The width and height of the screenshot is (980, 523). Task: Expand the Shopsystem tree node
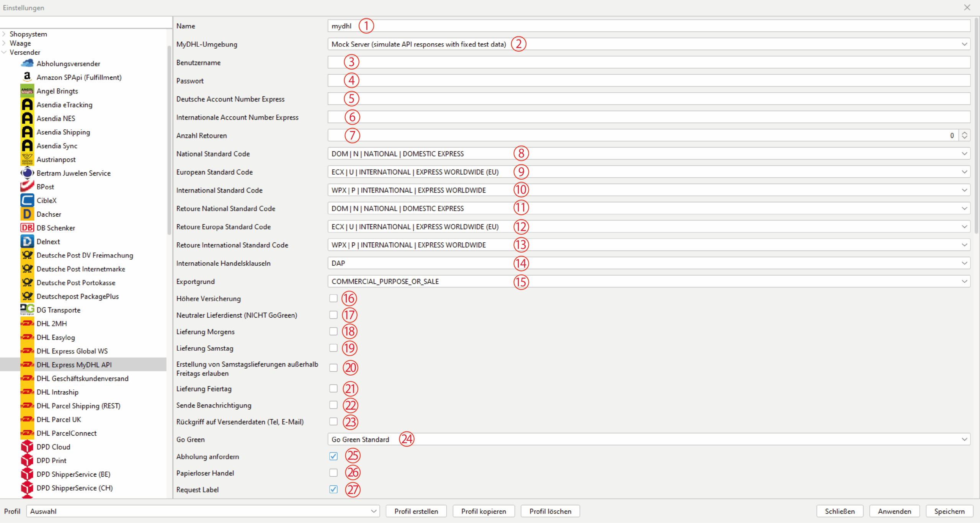tap(4, 34)
